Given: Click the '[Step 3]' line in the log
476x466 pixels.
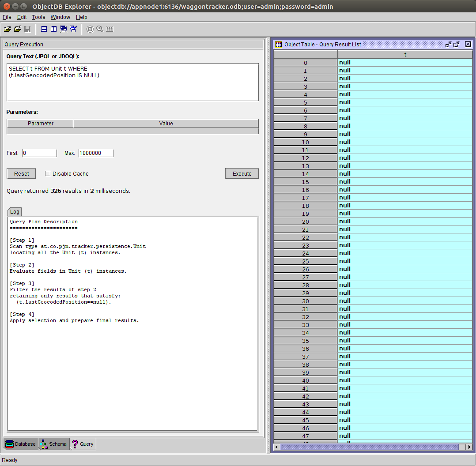Looking at the screenshot, I should 22,283.
